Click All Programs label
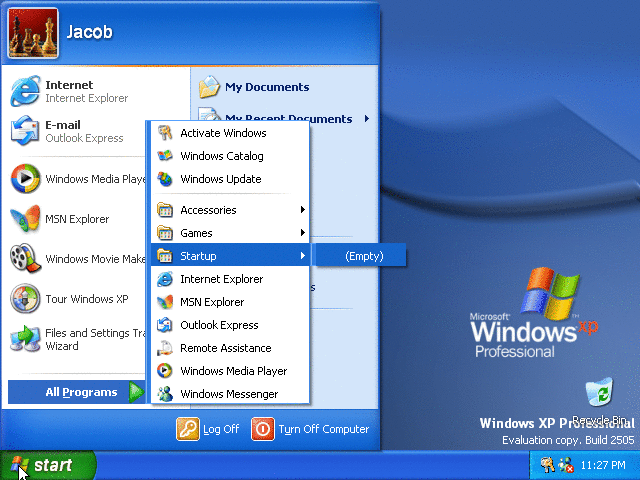The height and width of the screenshot is (480, 640). pos(81,392)
